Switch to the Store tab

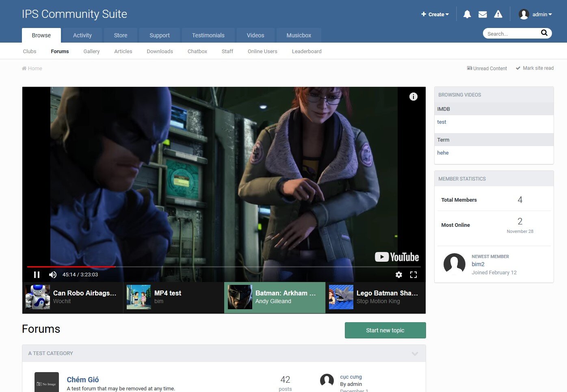[x=121, y=35]
